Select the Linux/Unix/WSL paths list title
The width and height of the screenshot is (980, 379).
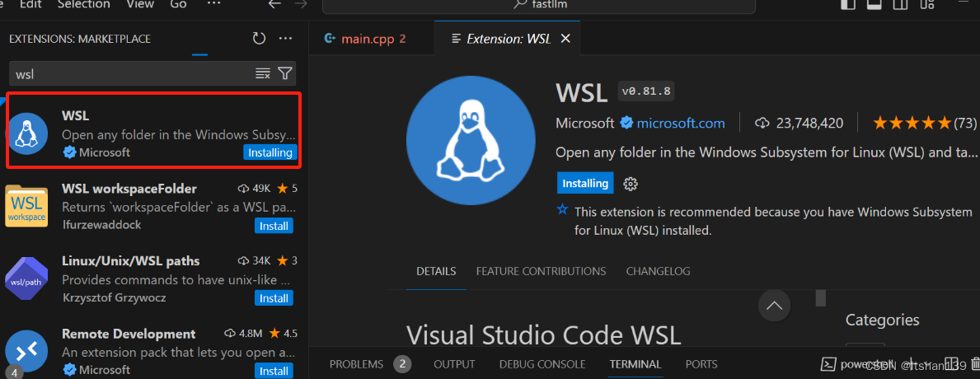[x=130, y=261]
